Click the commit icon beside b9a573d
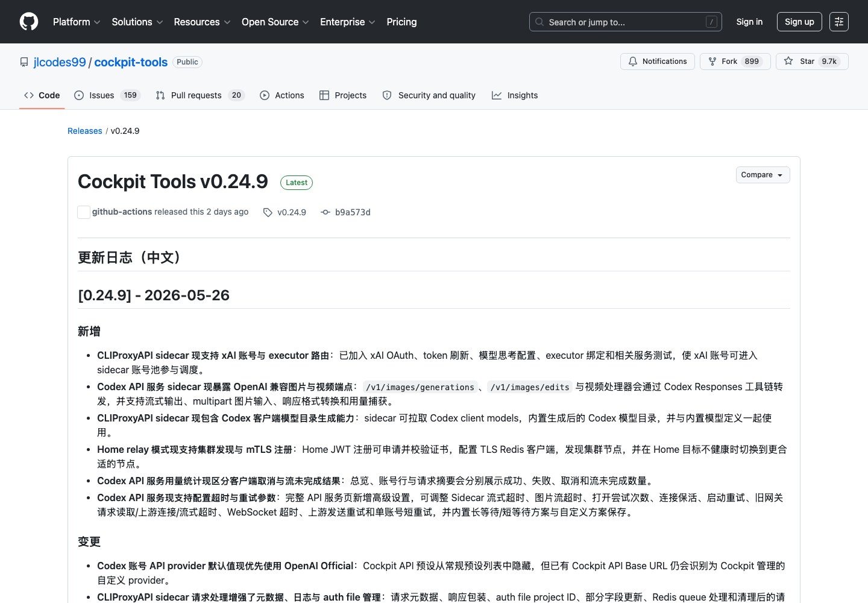 [x=325, y=212]
